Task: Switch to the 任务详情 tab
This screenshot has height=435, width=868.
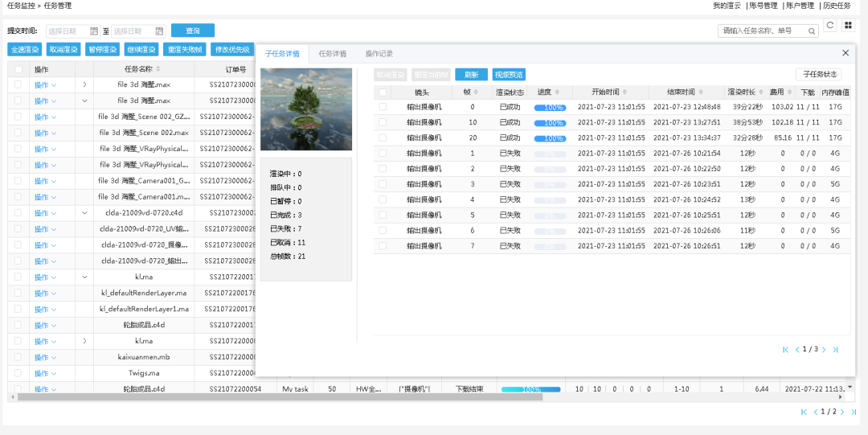Action: click(x=332, y=54)
